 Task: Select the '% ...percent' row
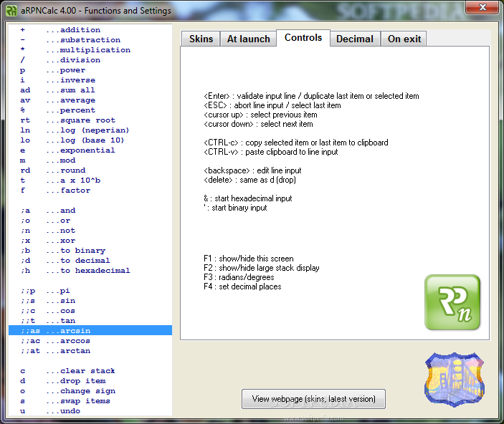click(90, 110)
